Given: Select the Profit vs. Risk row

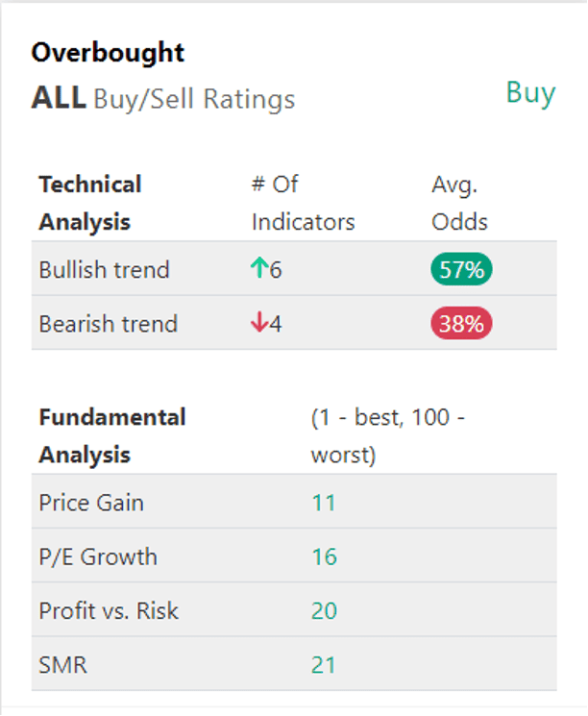Looking at the screenshot, I should pos(294,610).
